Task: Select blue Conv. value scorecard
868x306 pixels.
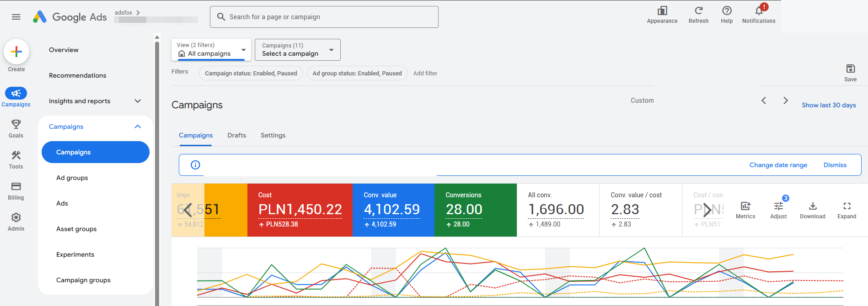Action: pos(393,210)
